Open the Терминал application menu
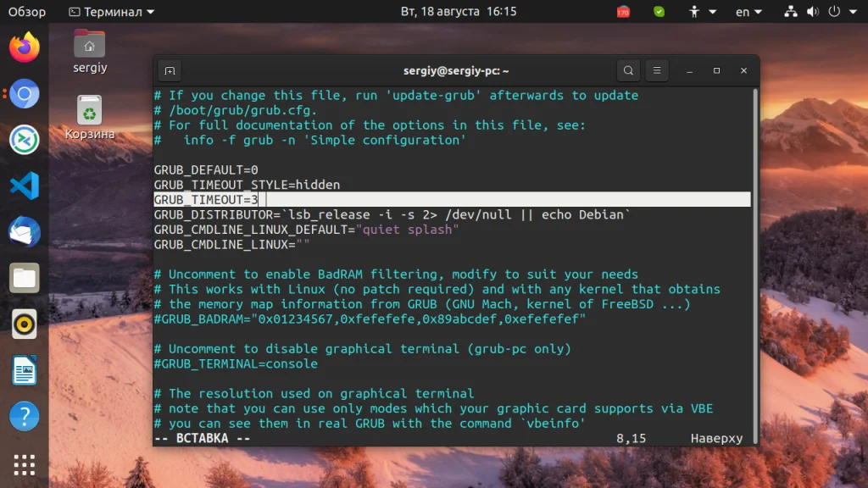 point(111,12)
